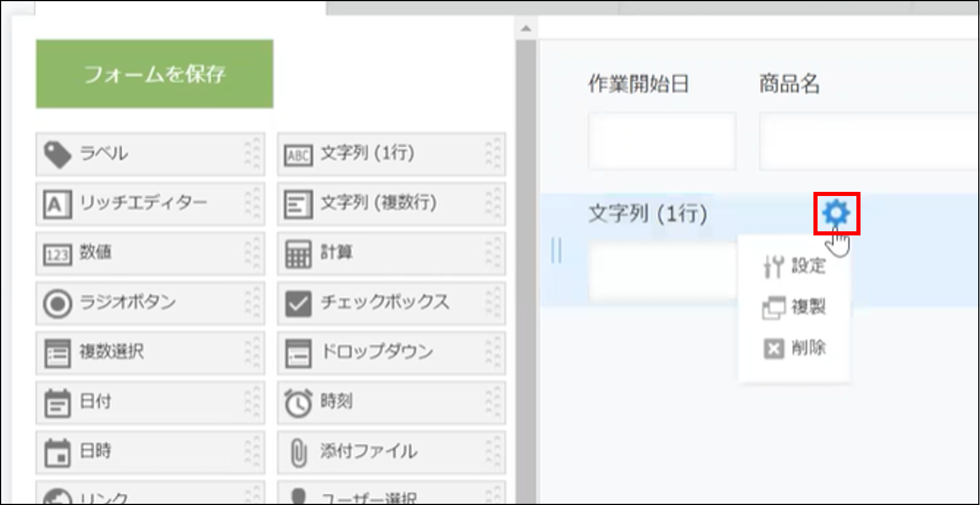Image resolution: width=980 pixels, height=505 pixels.
Task: Select the 時刻 alarm clock icon
Action: 298,403
